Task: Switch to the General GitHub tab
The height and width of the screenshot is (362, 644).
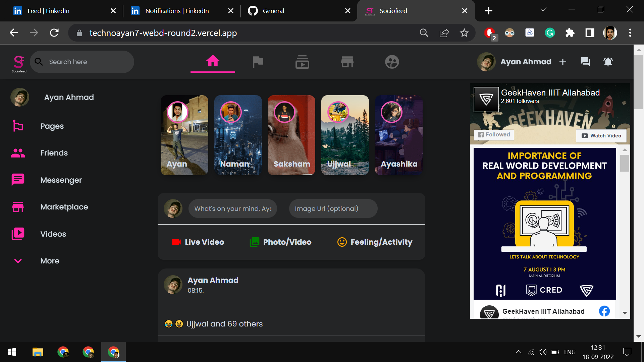Action: (x=299, y=11)
